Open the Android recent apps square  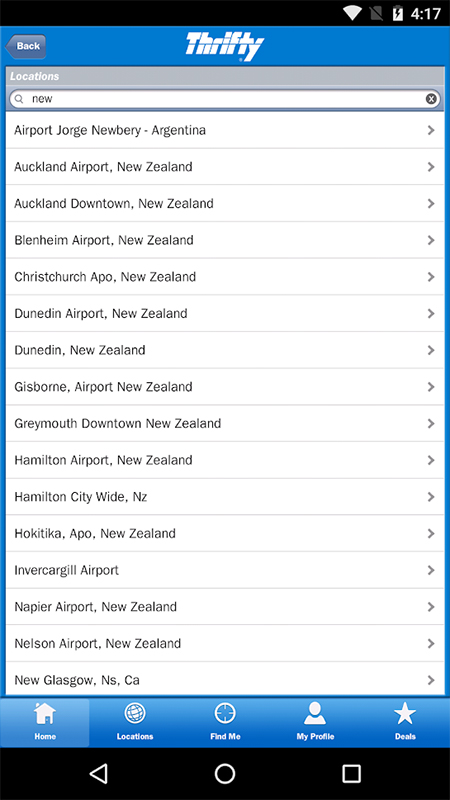pyautogui.click(x=352, y=773)
